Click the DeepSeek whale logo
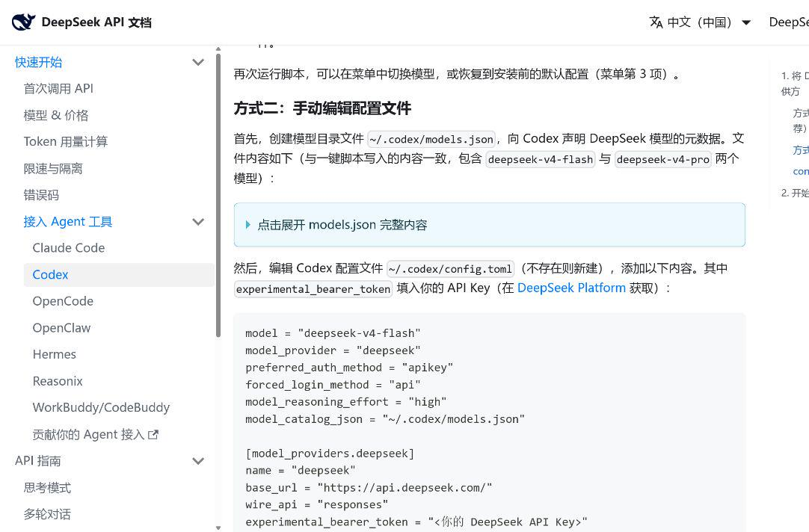 (x=24, y=22)
